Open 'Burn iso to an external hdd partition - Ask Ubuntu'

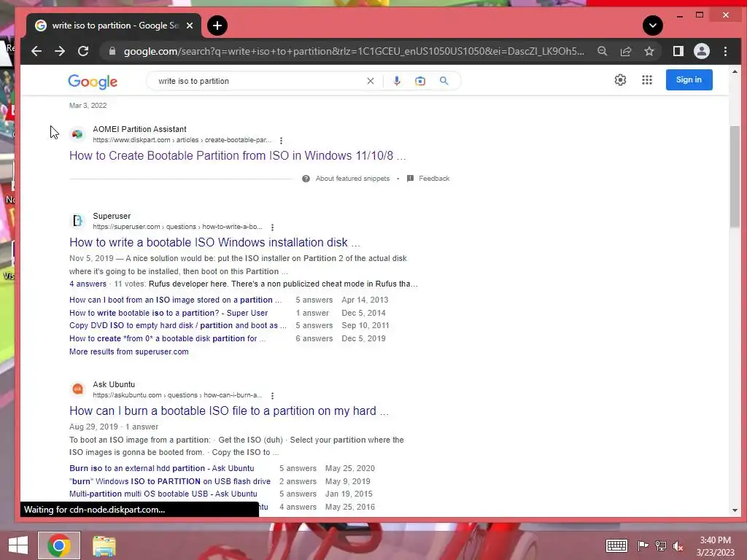(x=161, y=469)
